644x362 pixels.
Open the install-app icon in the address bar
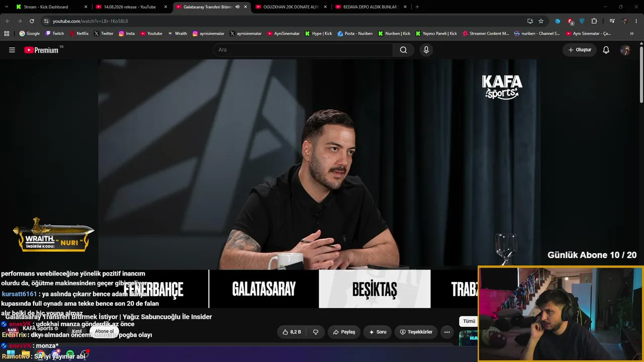[530, 21]
